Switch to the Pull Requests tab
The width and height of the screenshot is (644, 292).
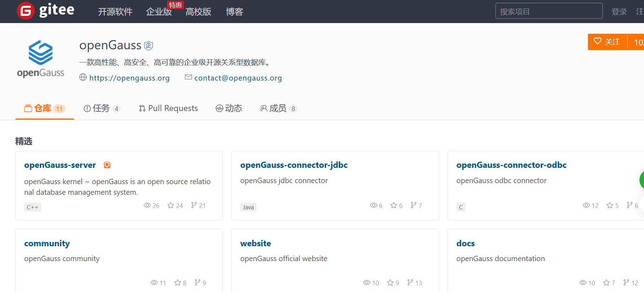(168, 108)
